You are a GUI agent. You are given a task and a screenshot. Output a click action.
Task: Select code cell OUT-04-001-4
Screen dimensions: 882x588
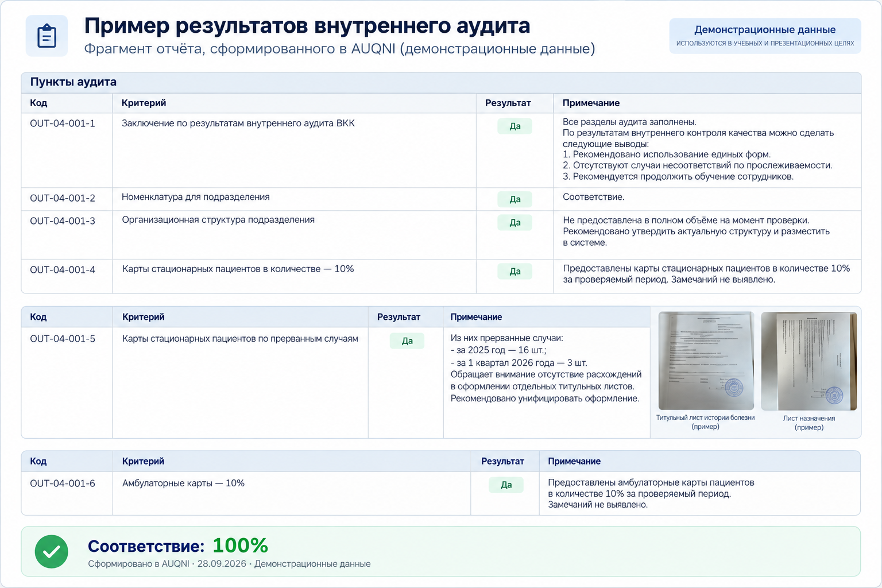[x=63, y=270]
